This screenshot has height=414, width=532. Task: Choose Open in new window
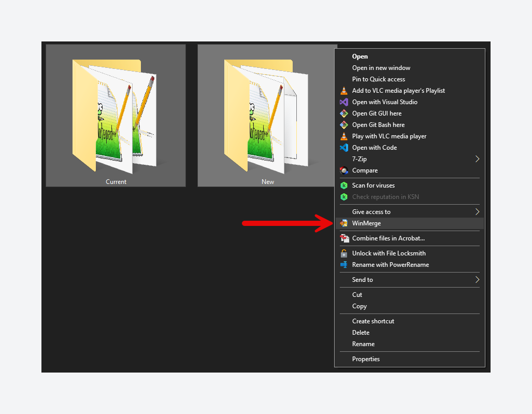pyautogui.click(x=410, y=68)
